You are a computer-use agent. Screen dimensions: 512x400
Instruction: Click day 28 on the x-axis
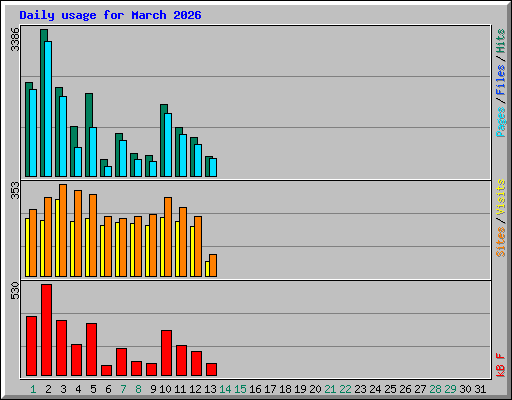[435, 389]
